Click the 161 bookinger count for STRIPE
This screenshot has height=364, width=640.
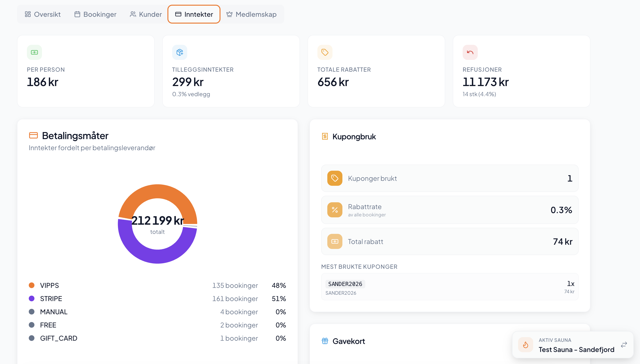[235, 298]
